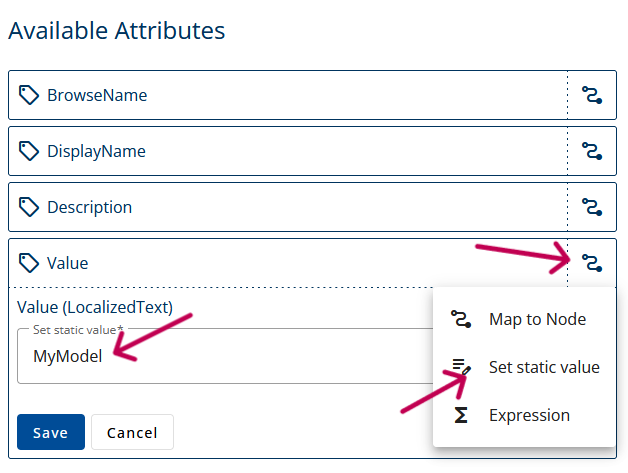Click the Map to Node menu icon
The width and height of the screenshot is (628, 473).
[x=461, y=319]
